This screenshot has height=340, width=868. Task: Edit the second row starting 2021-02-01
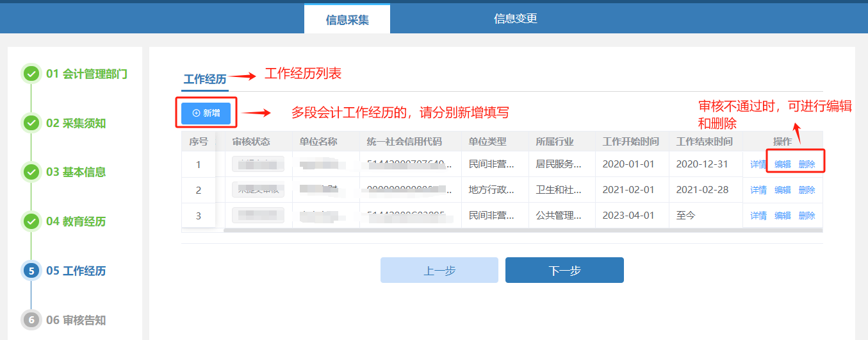(x=782, y=190)
